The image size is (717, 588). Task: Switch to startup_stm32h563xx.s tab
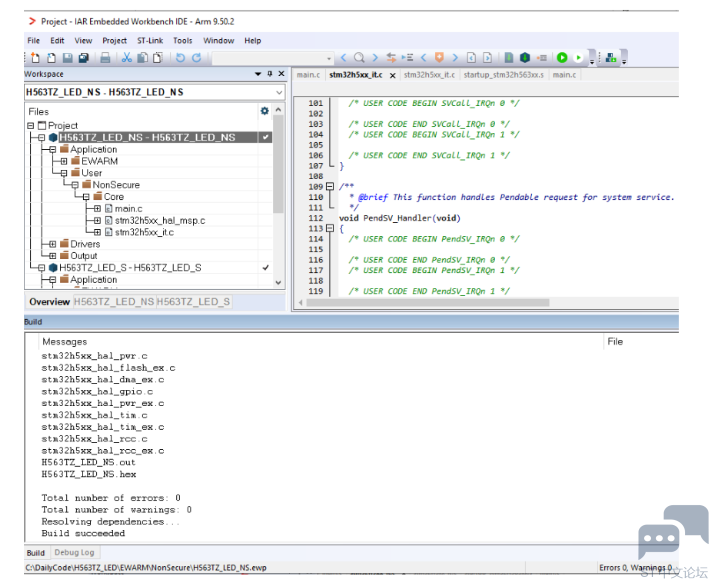503,75
